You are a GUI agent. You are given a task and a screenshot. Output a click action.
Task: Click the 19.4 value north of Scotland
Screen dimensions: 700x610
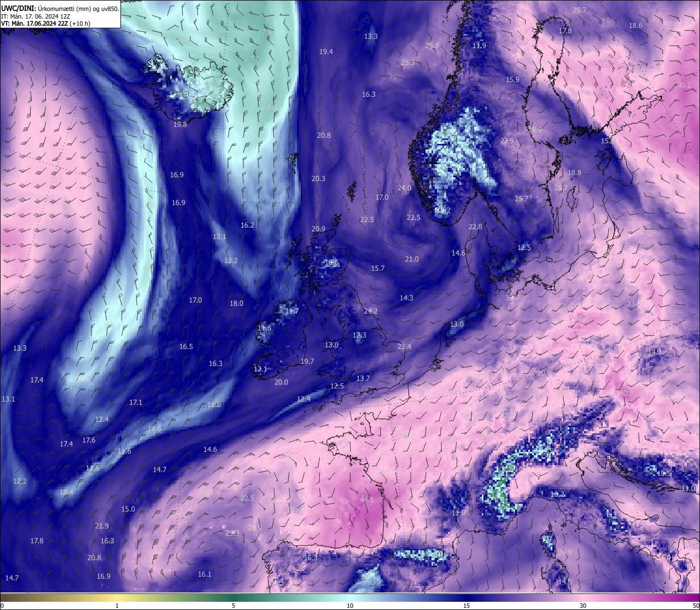click(326, 51)
